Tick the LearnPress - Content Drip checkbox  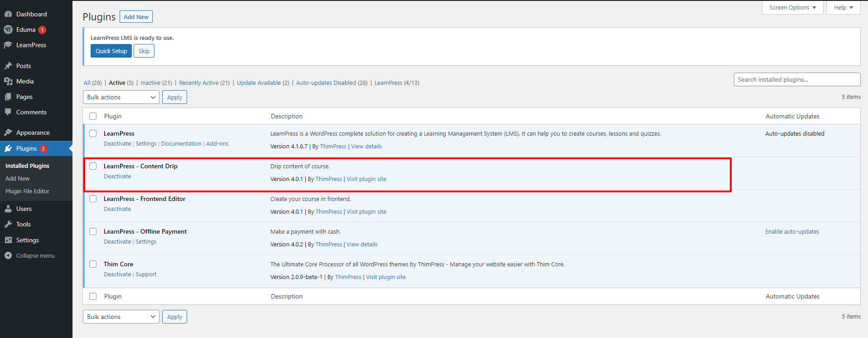pos(93,166)
